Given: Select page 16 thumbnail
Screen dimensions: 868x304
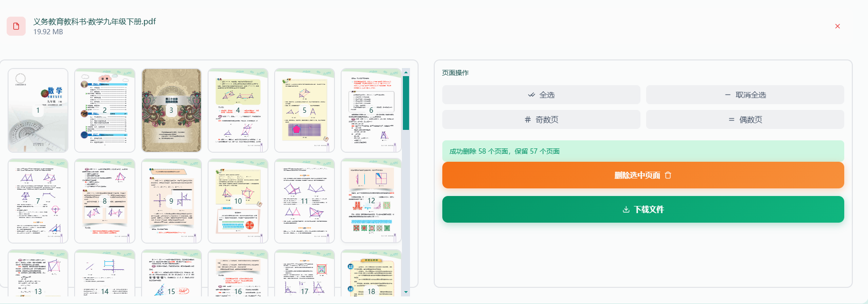Looking at the screenshot, I should pos(238,273).
